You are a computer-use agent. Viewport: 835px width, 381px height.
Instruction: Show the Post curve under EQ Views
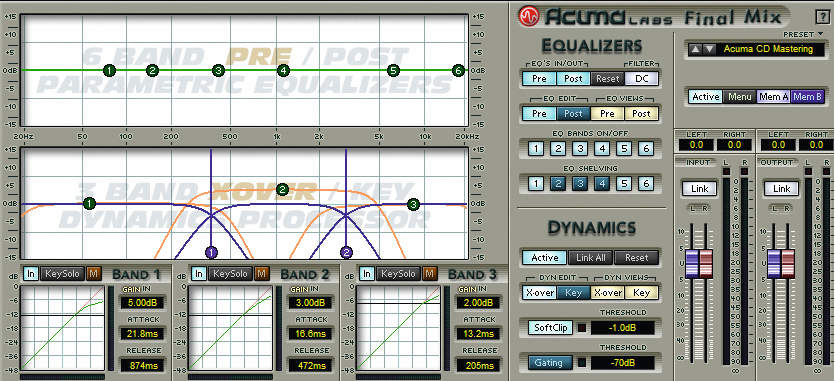click(642, 114)
